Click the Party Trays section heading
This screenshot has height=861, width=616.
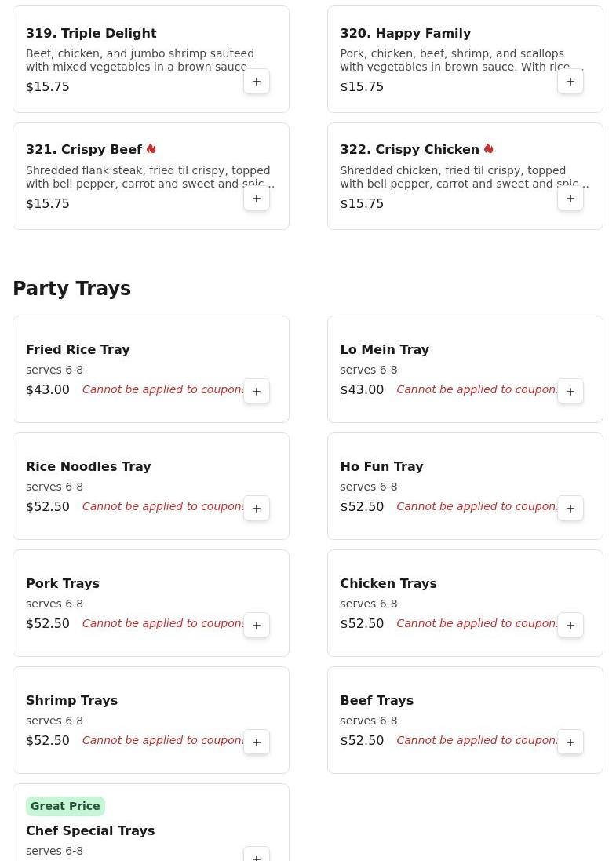pyautogui.click(x=71, y=289)
